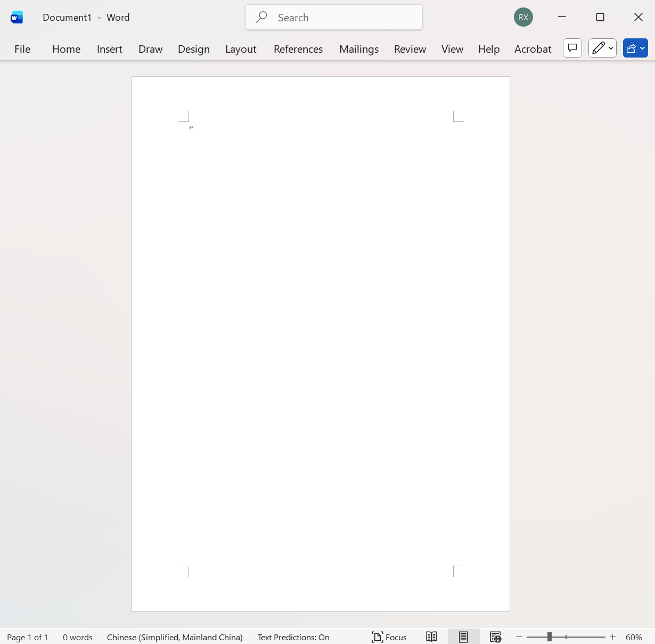Switch to Web Layout view
The image size is (655, 644).
495,637
